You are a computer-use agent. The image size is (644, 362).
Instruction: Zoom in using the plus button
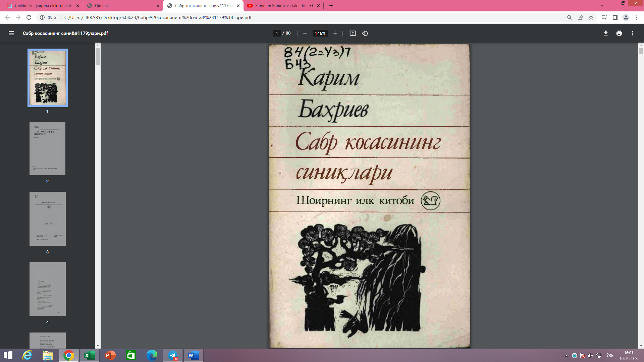pyautogui.click(x=335, y=33)
